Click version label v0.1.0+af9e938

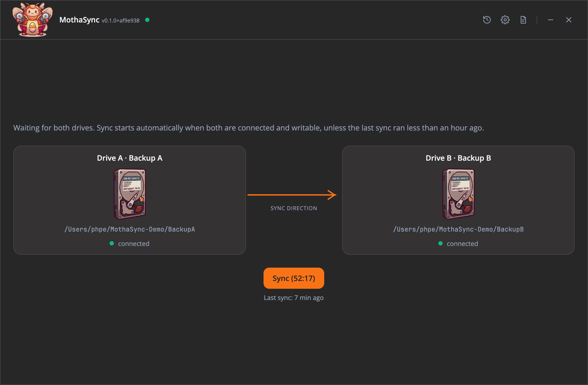121,21
